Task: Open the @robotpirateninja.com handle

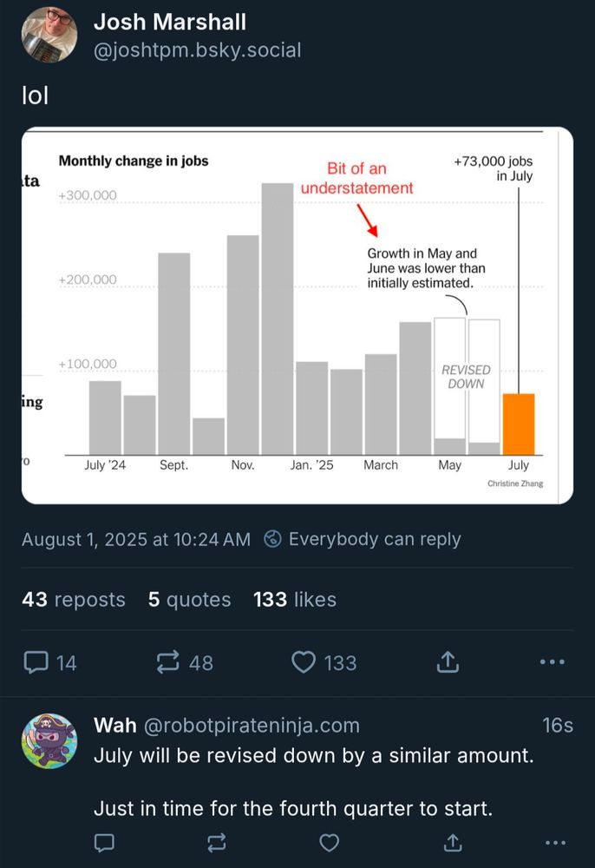Action: [252, 725]
